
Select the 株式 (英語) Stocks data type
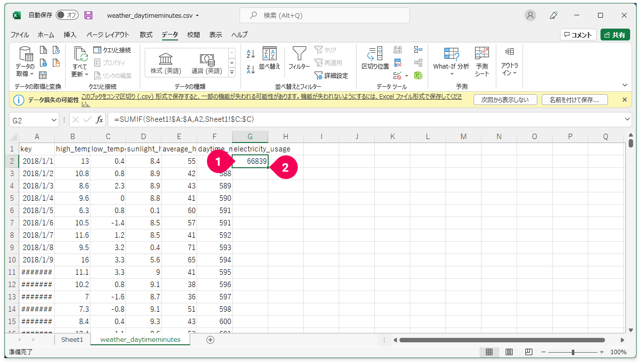[165, 64]
